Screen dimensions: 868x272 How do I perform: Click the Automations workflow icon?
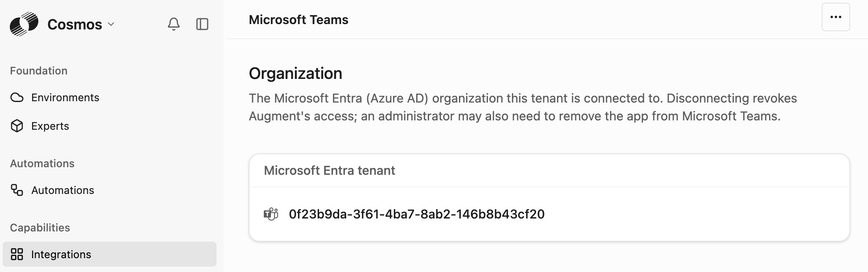pyautogui.click(x=17, y=190)
